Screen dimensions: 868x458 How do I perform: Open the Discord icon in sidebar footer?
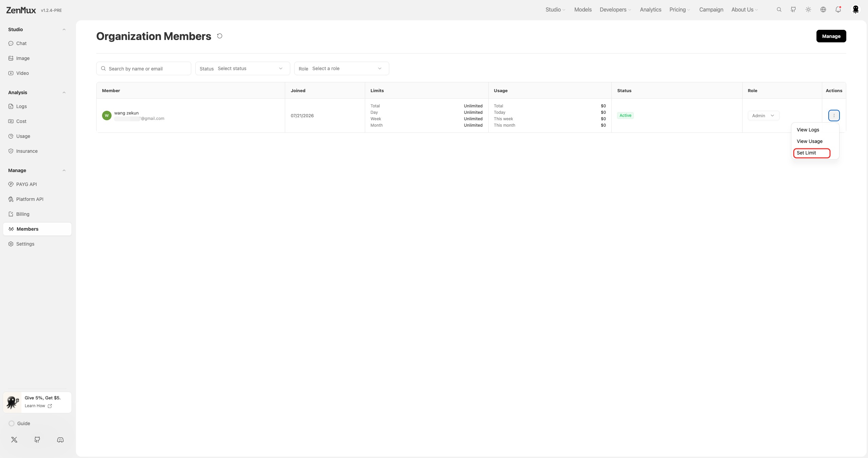click(x=60, y=440)
